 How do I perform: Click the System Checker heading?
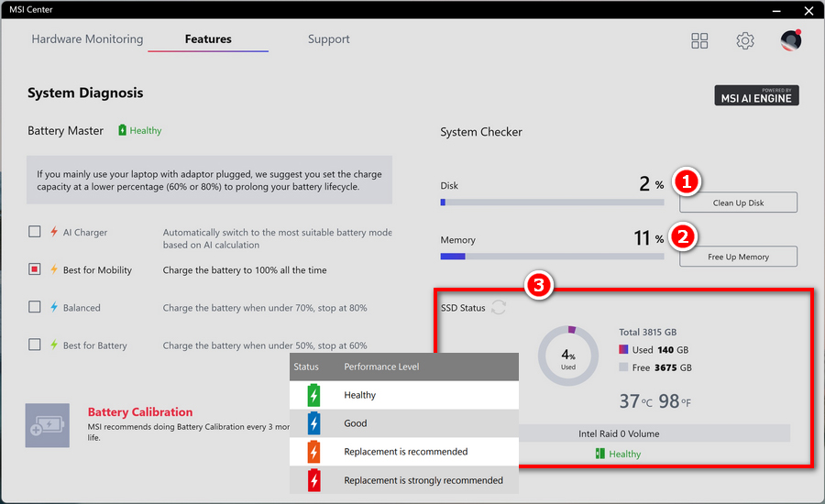tap(481, 132)
